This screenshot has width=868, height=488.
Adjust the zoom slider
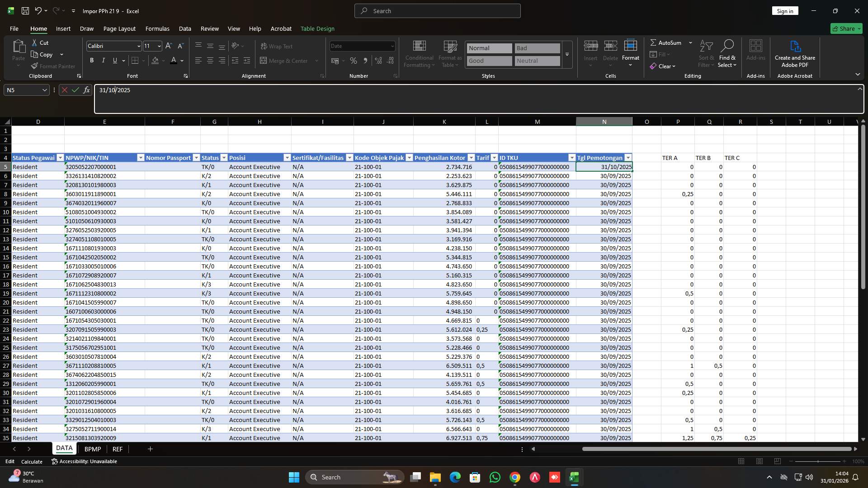coord(819,461)
